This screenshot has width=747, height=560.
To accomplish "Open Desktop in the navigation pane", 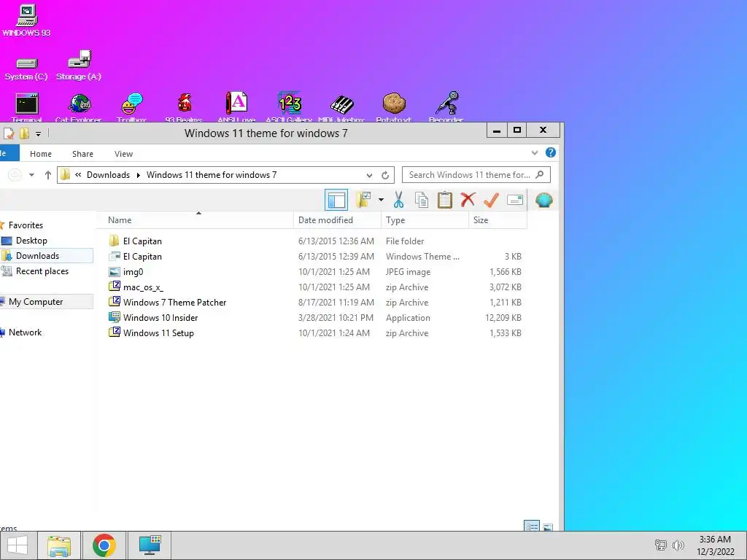I will 31,241.
